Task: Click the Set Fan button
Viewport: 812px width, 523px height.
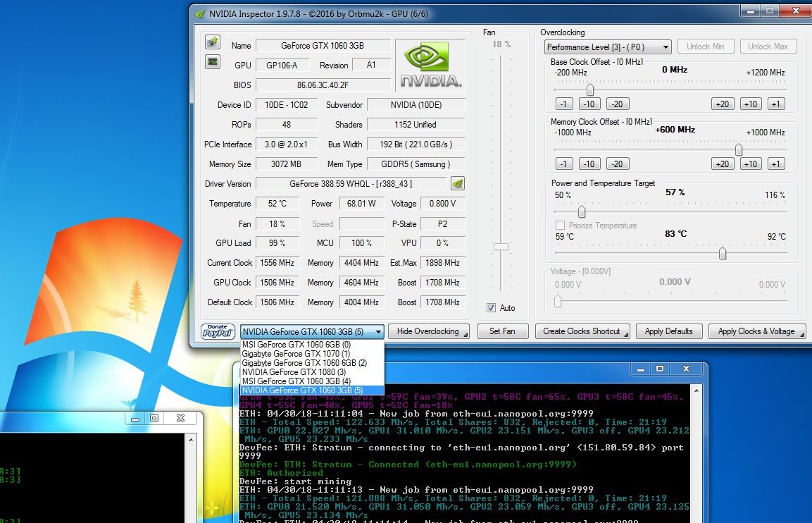Action: (x=502, y=331)
